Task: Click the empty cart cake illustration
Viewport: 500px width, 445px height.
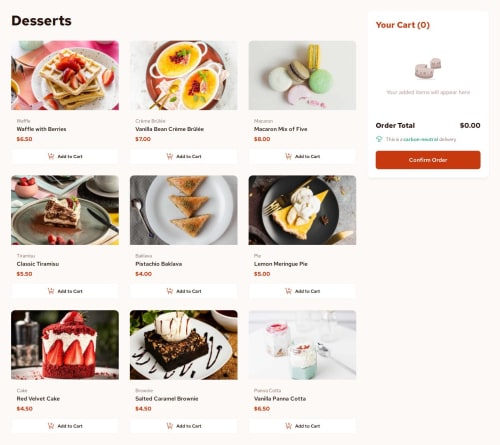Action: coord(428,68)
